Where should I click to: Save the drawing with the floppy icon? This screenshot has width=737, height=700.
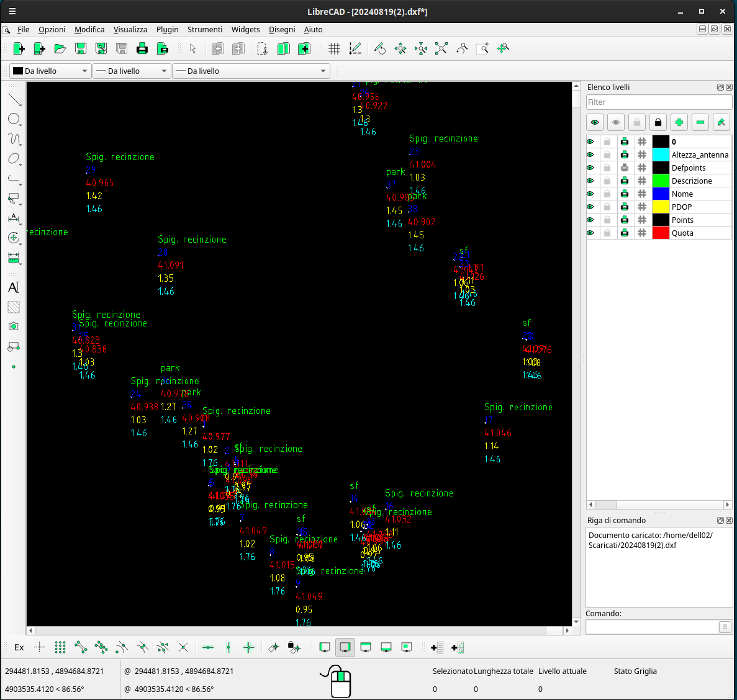click(x=81, y=48)
